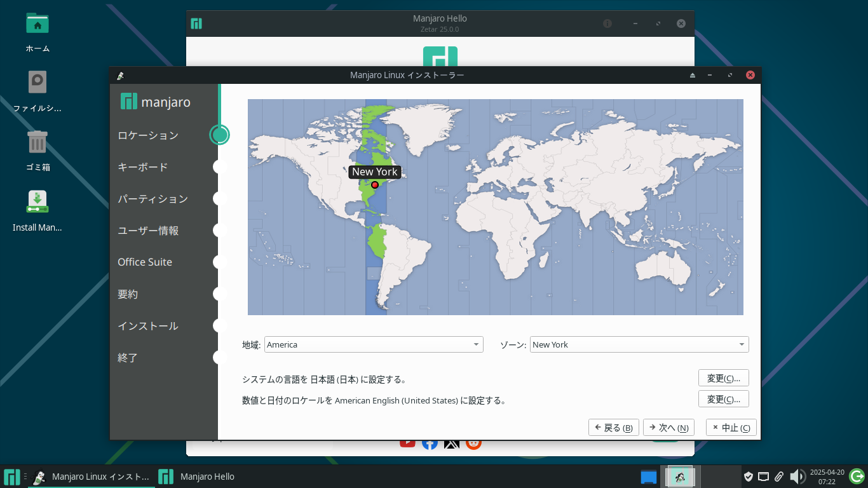Open the Manjaro start menu in taskbar
Viewport: 868px width, 488px height.
coord(11,477)
